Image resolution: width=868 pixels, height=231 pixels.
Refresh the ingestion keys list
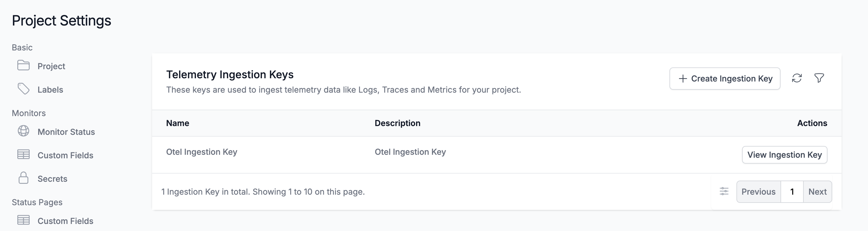click(x=797, y=78)
